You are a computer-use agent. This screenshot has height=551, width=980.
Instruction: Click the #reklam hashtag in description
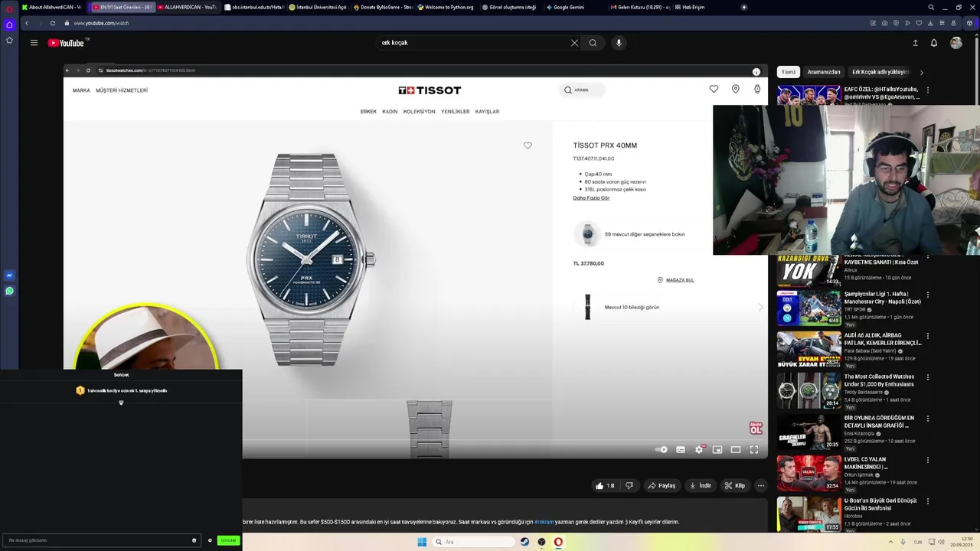pos(544,522)
